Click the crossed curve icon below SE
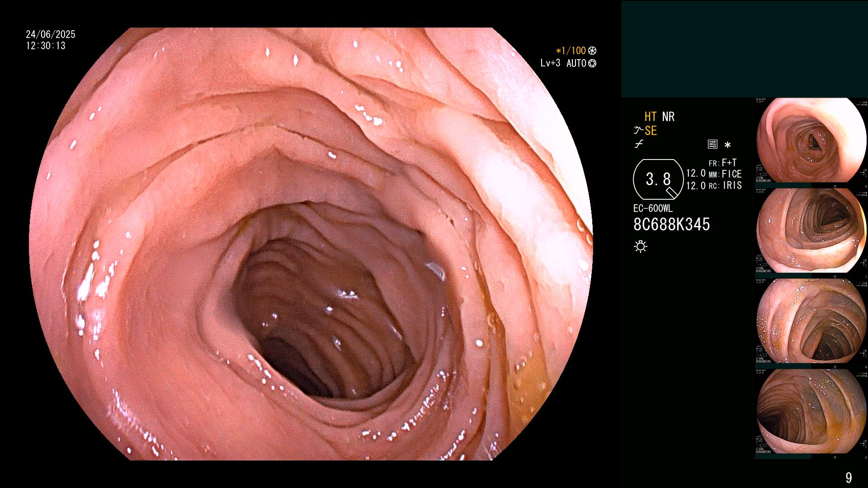This screenshot has height=488, width=868. pyautogui.click(x=638, y=145)
